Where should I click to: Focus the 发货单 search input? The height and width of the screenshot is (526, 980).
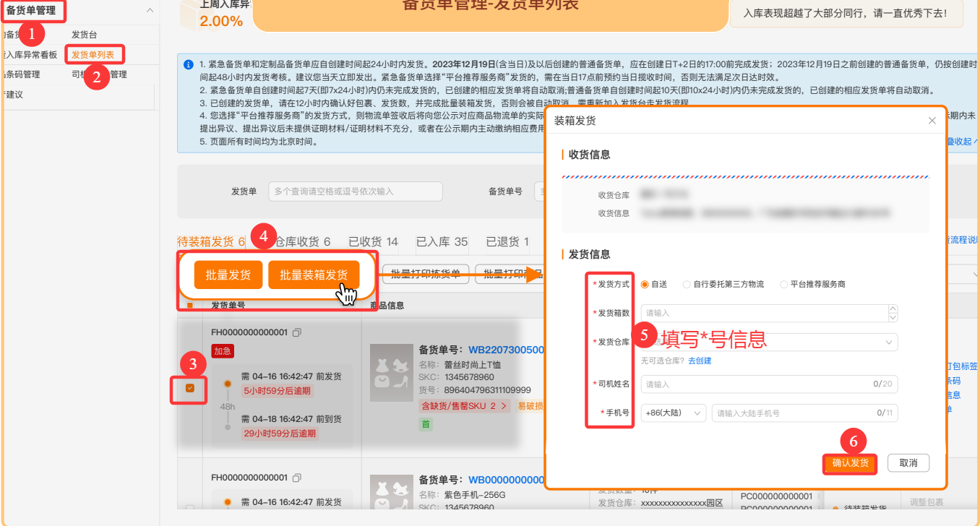pos(355,191)
